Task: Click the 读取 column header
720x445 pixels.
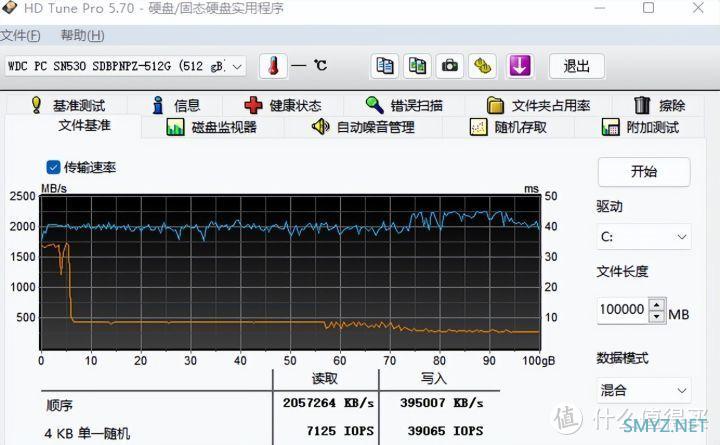Action: [x=325, y=379]
